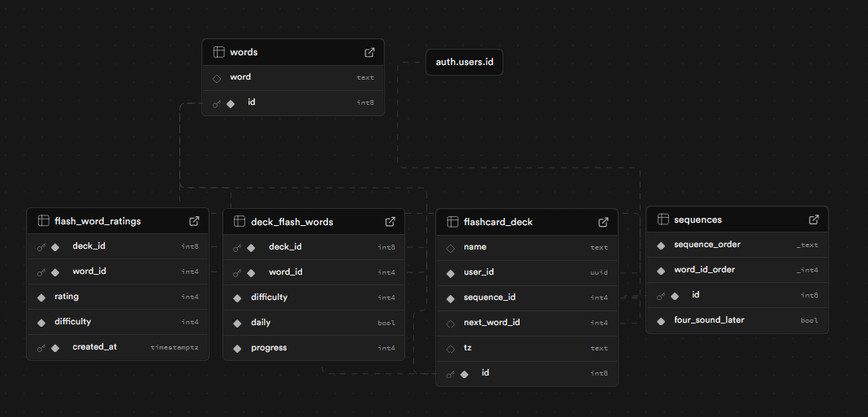Open deck_flash_words table via its link icon
Image resolution: width=868 pixels, height=417 pixels.
[x=390, y=221]
